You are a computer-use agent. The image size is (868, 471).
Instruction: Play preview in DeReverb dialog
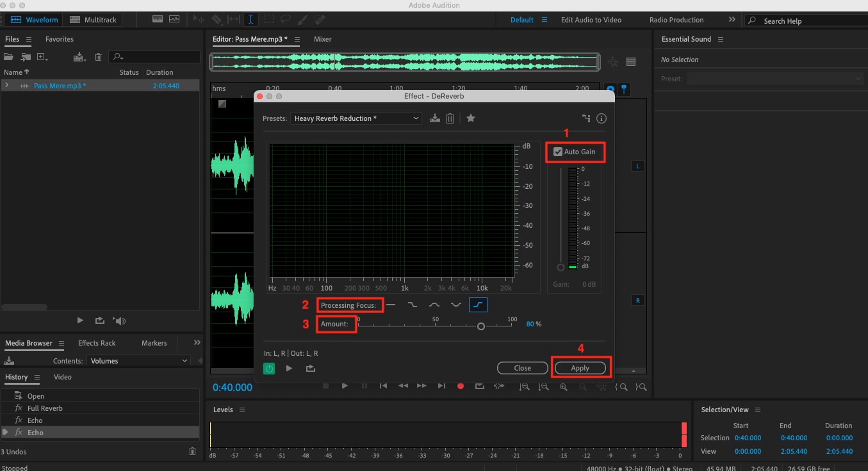pos(290,369)
